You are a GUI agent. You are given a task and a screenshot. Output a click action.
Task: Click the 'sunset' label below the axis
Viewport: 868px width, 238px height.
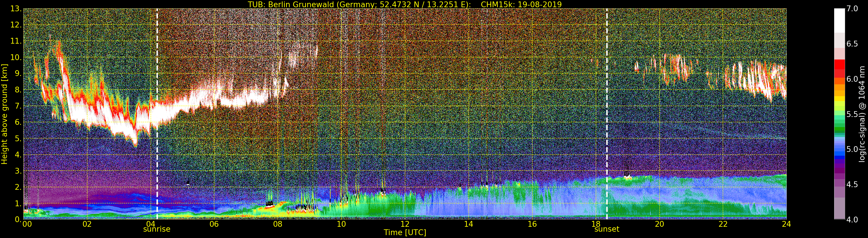pyautogui.click(x=607, y=229)
